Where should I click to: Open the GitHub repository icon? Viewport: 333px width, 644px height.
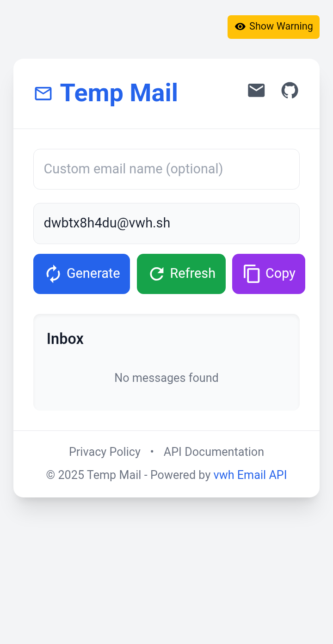290,91
